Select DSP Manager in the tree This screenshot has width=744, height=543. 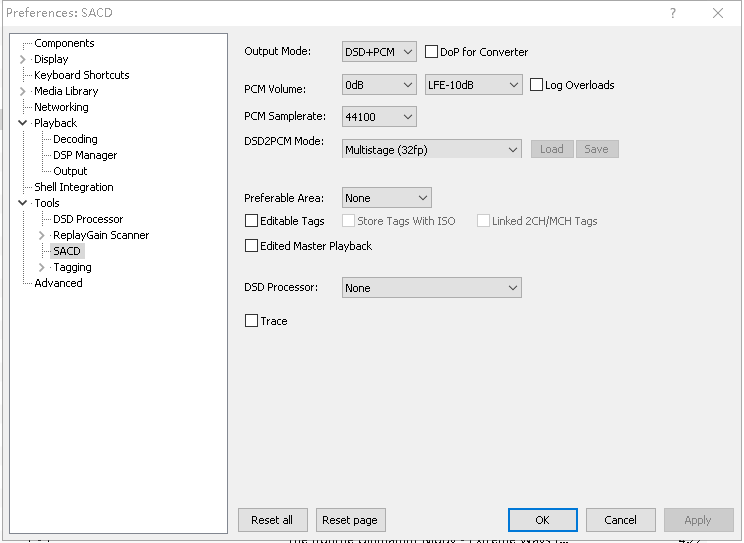[x=85, y=155]
